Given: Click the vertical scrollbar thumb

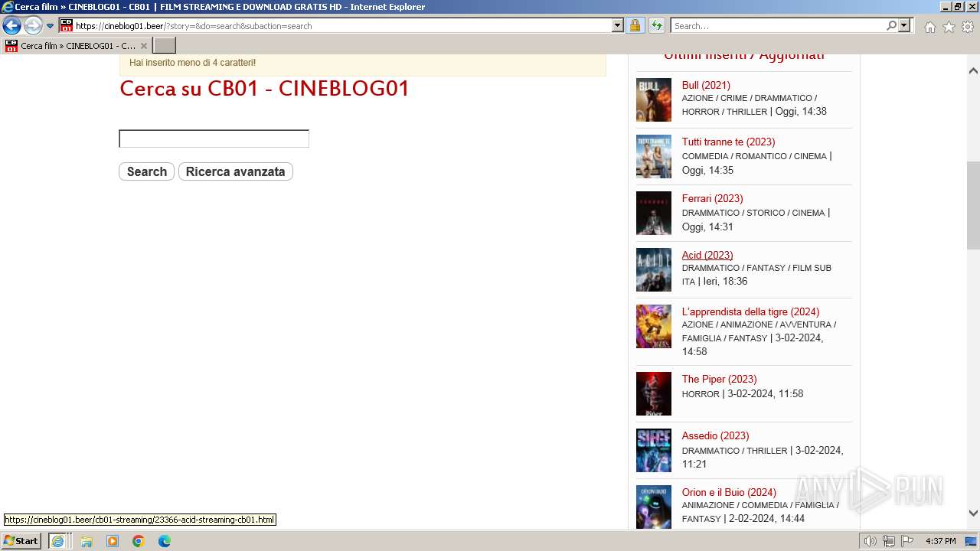Looking at the screenshot, I should click(x=973, y=205).
